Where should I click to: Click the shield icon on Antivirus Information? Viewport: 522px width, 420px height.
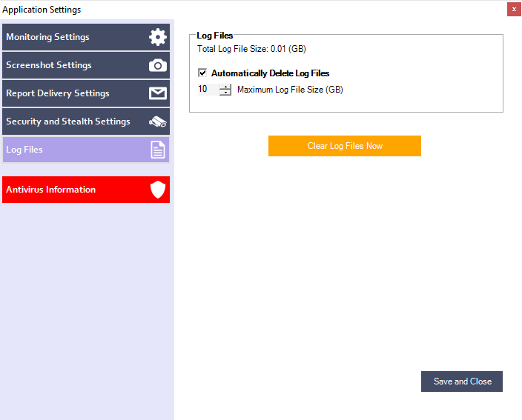point(158,190)
